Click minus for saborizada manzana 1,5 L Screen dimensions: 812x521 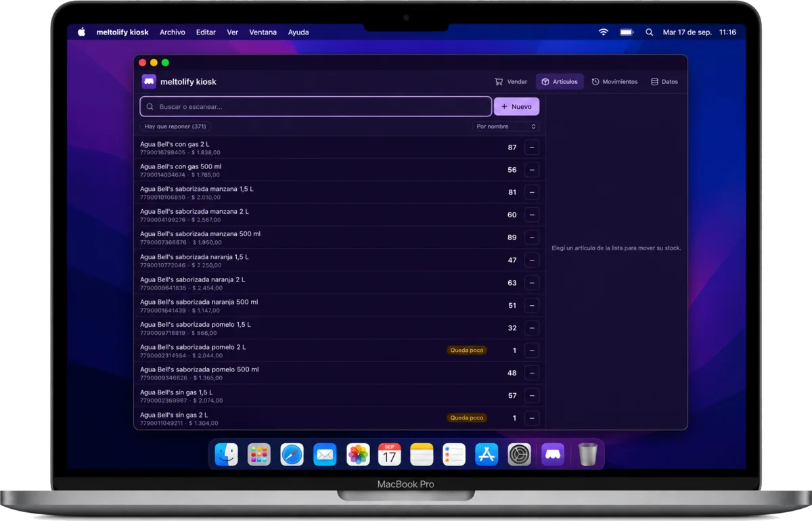(x=532, y=193)
